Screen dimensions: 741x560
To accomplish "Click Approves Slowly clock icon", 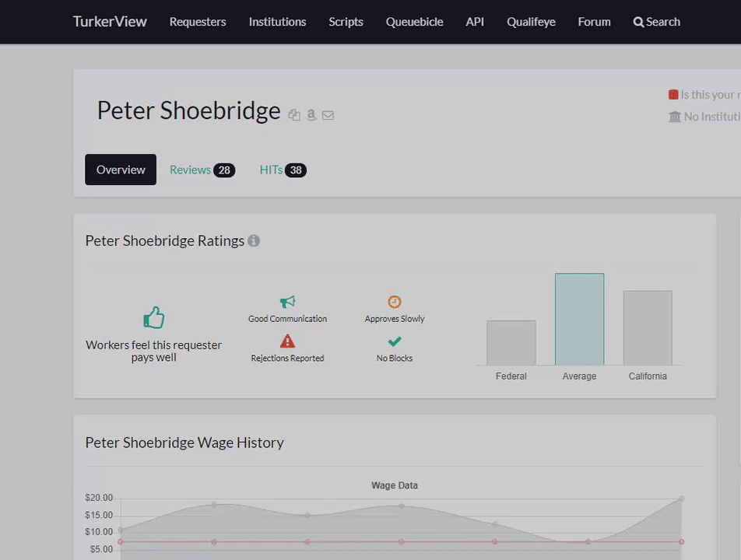I will [x=395, y=302].
